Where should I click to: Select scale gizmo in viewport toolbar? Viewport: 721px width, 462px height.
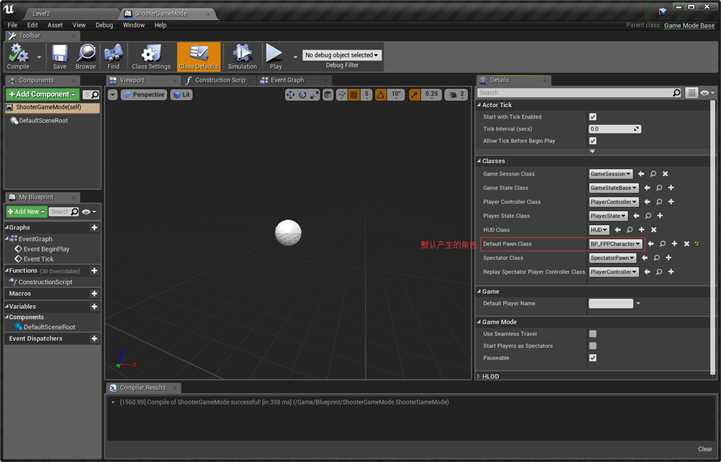click(x=315, y=95)
